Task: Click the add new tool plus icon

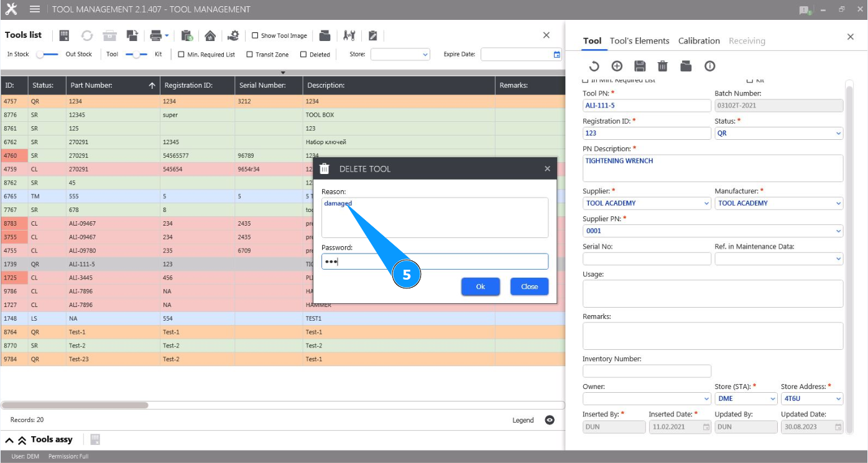Action: click(x=617, y=66)
